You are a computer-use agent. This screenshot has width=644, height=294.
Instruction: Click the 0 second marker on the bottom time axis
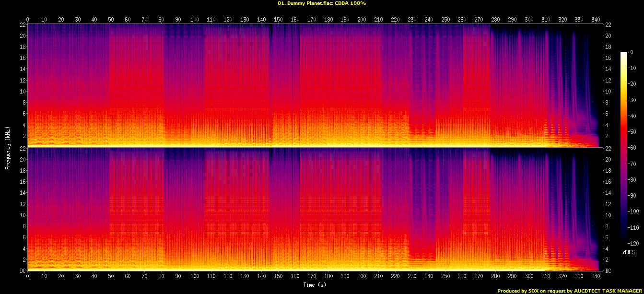[x=28, y=277]
